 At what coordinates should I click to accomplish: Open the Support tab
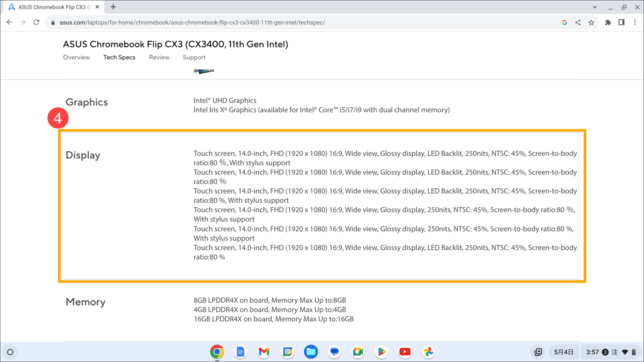click(194, 57)
